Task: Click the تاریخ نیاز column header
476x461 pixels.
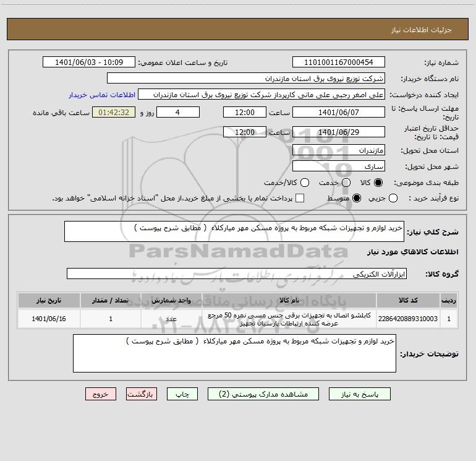Action: (x=49, y=300)
